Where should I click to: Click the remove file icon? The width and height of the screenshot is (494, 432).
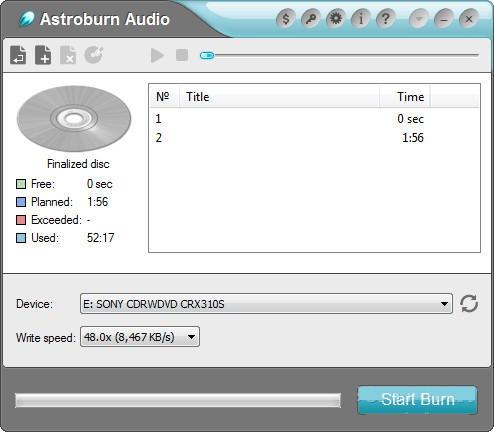click(x=68, y=55)
